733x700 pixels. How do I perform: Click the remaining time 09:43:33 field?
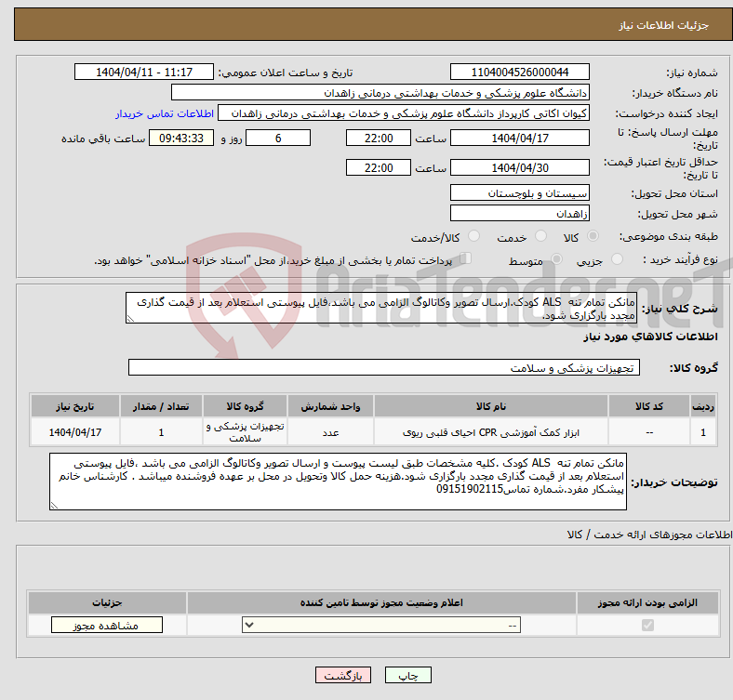(x=181, y=139)
